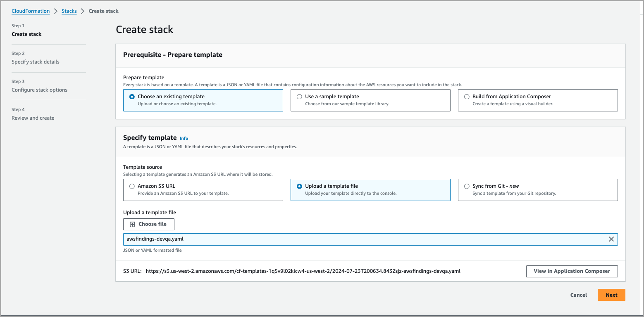
Task: Choose Build from Application Composer
Action: coord(467,97)
